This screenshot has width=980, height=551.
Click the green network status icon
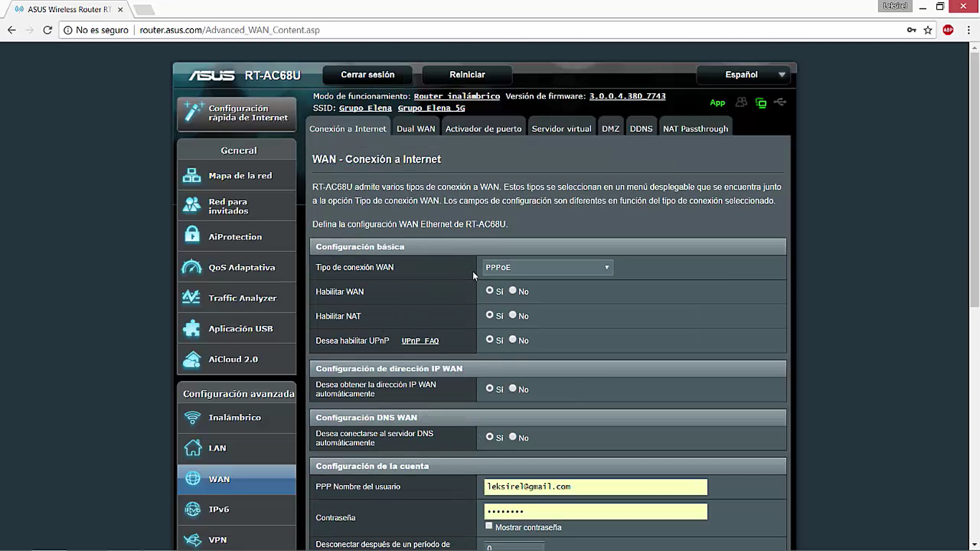[760, 103]
